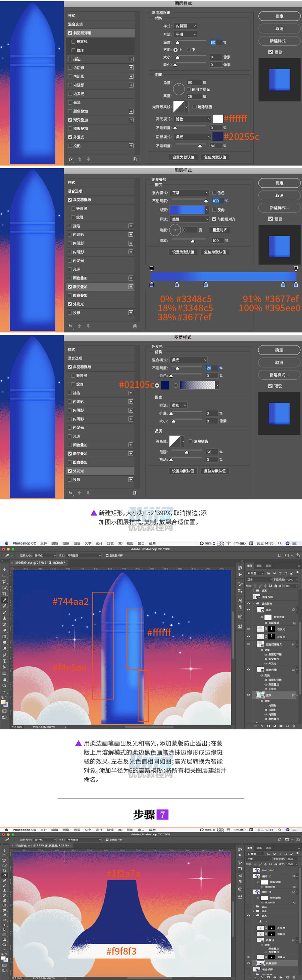Click the white highlight color swatch in the bevel dialog
The width and height of the screenshot is (302, 980).
pos(217,119)
